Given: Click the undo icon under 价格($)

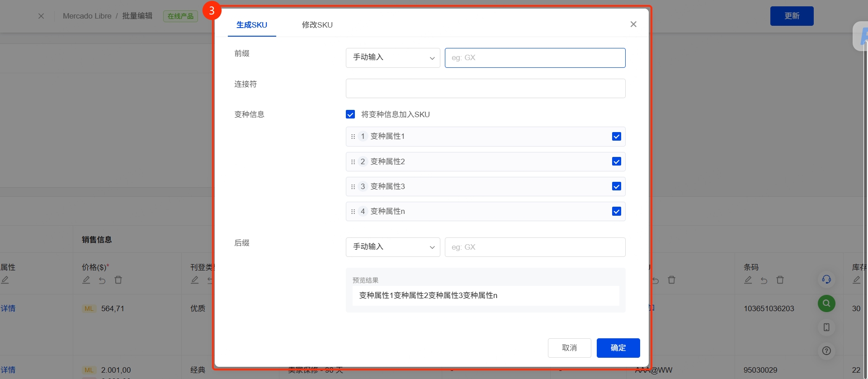Looking at the screenshot, I should click(102, 280).
